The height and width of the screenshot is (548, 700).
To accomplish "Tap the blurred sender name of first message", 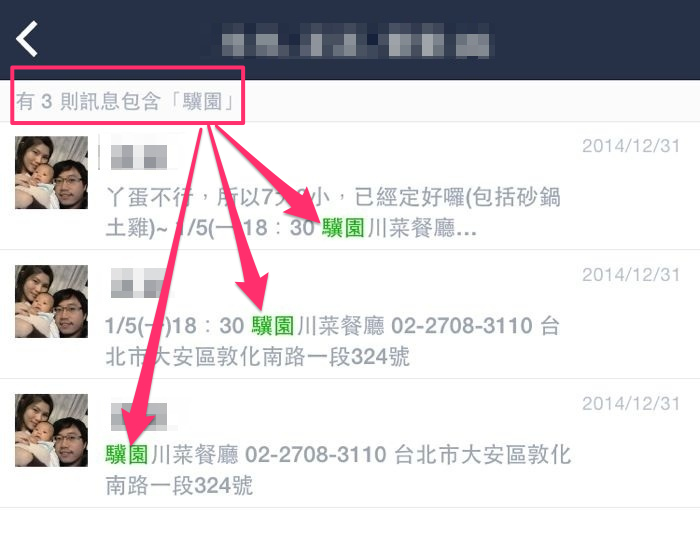I will point(139,157).
